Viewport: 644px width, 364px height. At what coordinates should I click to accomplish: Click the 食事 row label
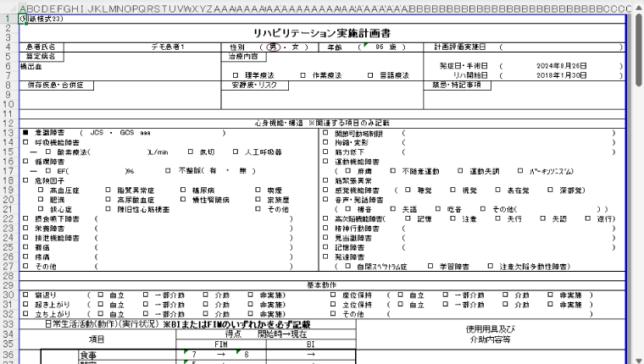tap(88, 355)
